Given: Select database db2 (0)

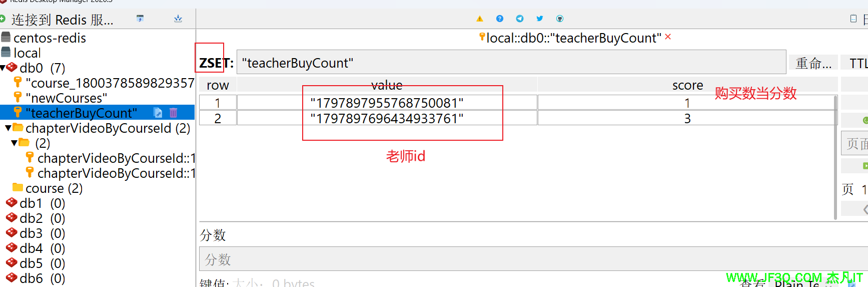Looking at the screenshot, I should tap(43, 218).
